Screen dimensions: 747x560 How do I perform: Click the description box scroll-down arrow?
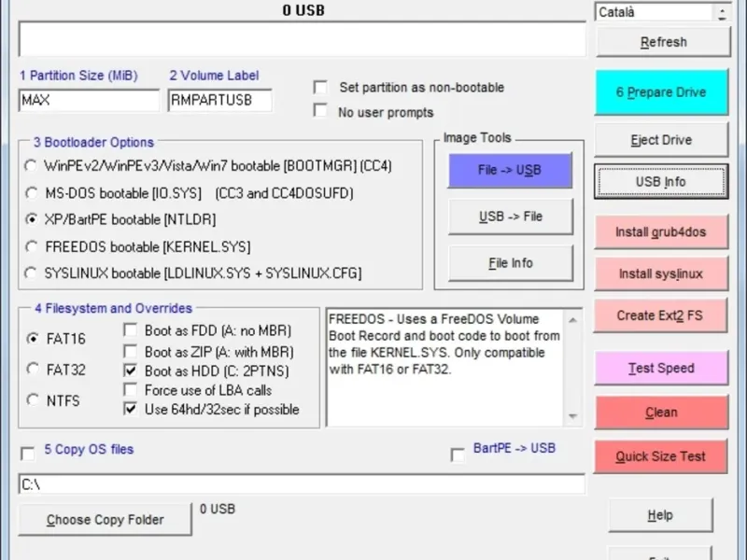tap(573, 416)
